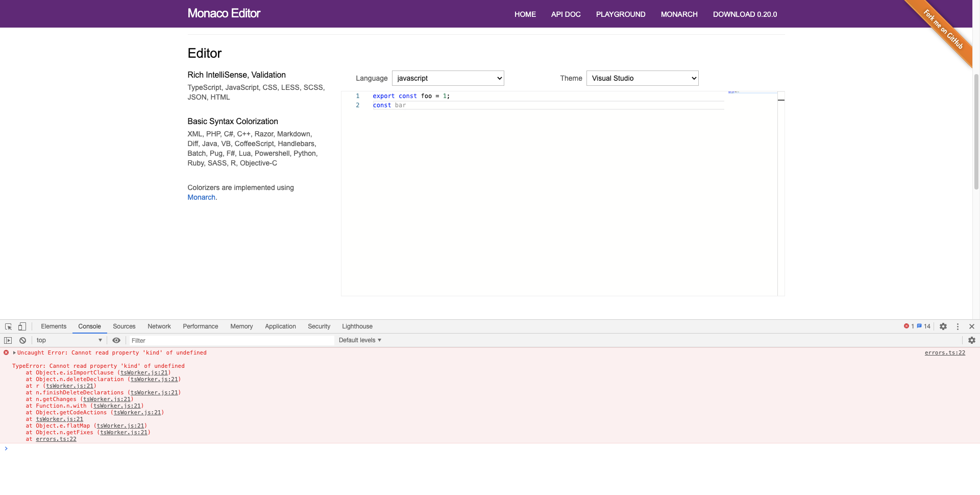Viewport: 980px width, 495px height.
Task: Open DevTools settings gear in tab bar
Action: [x=943, y=326]
